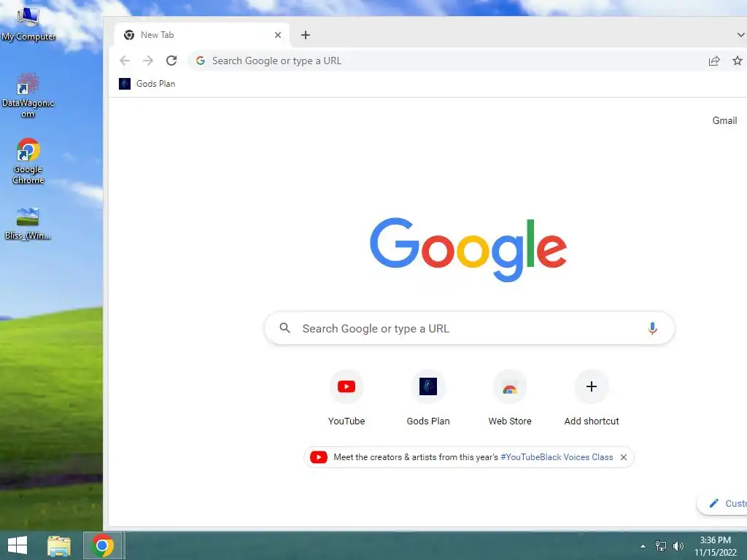Select the New Tab tab
The width and height of the screenshot is (747, 560).
pyautogui.click(x=202, y=35)
